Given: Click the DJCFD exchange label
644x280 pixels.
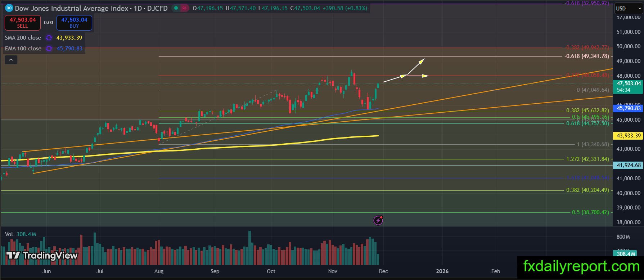Looking at the screenshot, I should [x=157, y=8].
